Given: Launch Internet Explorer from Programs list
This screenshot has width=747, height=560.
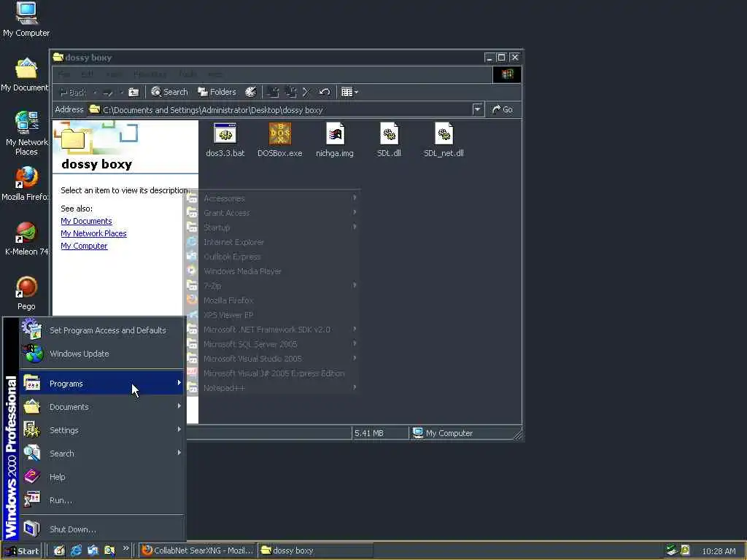Looking at the screenshot, I should [271, 242].
